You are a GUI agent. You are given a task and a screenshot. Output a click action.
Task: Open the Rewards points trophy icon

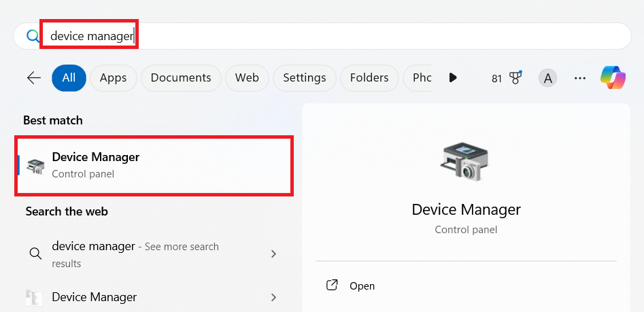pos(515,77)
